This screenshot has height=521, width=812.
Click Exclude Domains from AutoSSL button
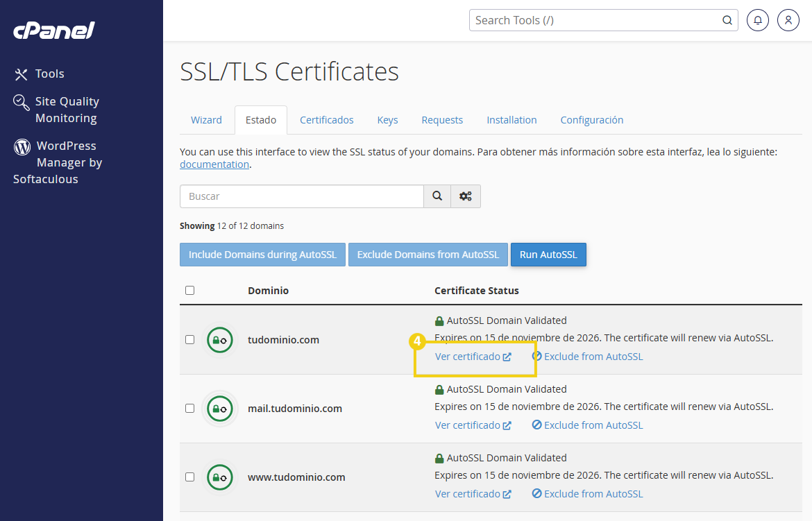click(428, 255)
